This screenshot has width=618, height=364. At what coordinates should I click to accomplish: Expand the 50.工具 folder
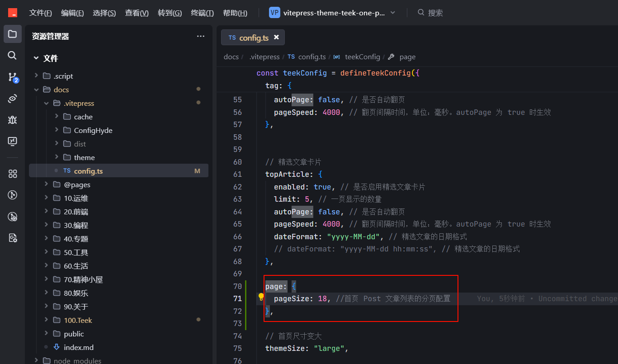(118, 252)
